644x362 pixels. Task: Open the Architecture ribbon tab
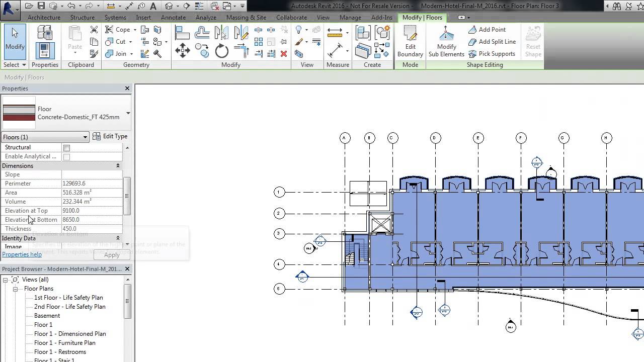point(44,17)
